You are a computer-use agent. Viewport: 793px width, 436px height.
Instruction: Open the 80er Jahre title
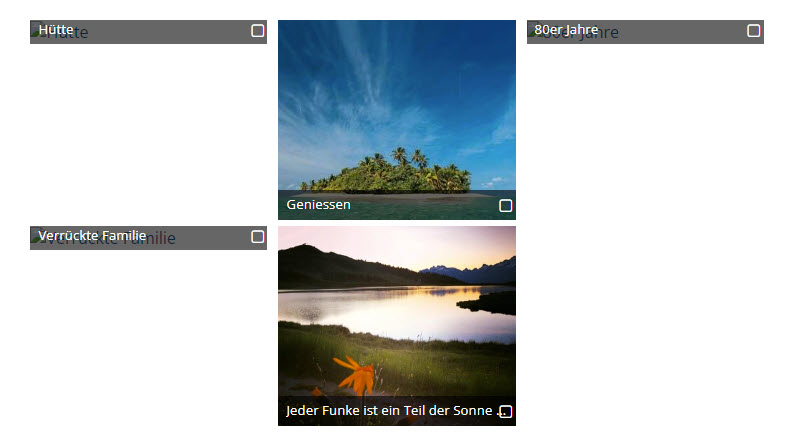click(x=566, y=30)
